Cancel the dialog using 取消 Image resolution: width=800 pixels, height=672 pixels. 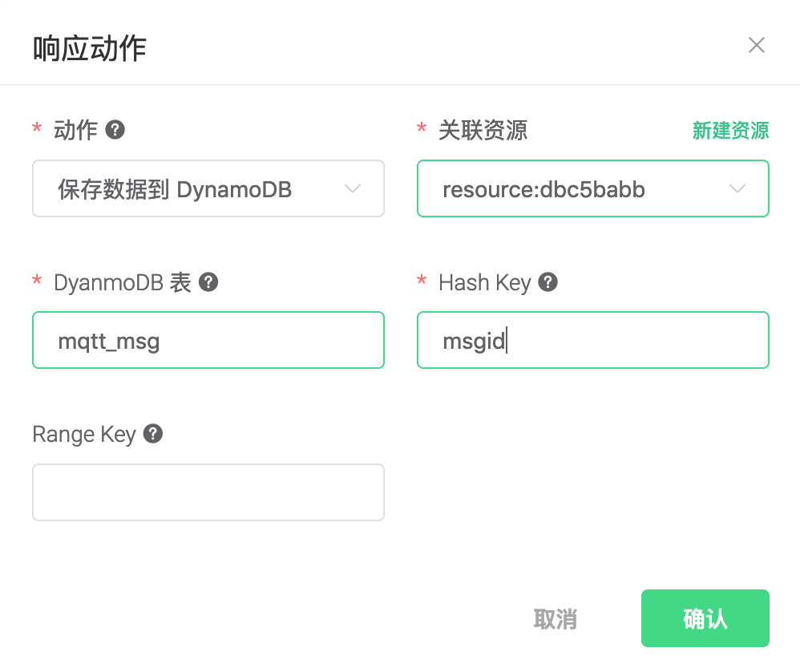[556, 618]
